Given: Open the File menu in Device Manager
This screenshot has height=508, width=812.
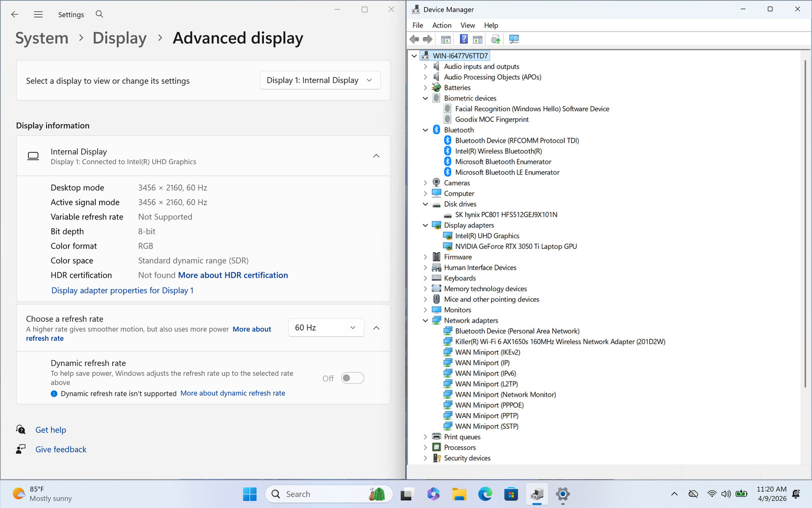Looking at the screenshot, I should tap(418, 25).
